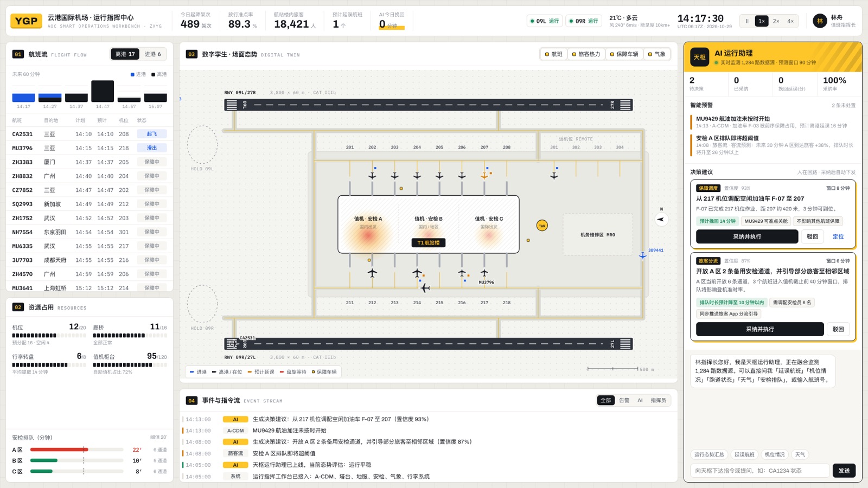Select the aircraft parked at stand 204

pos(417,176)
